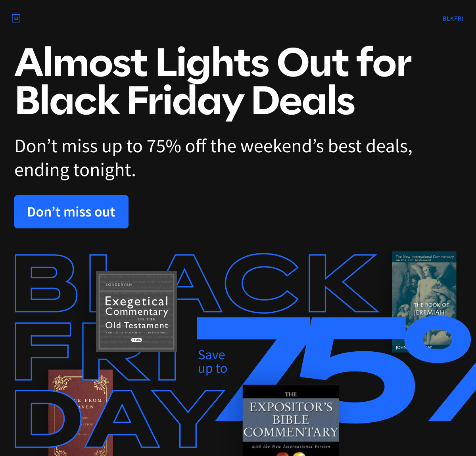The width and height of the screenshot is (476, 456).
Task: Open the BLKFRI link top right
Action: click(453, 18)
